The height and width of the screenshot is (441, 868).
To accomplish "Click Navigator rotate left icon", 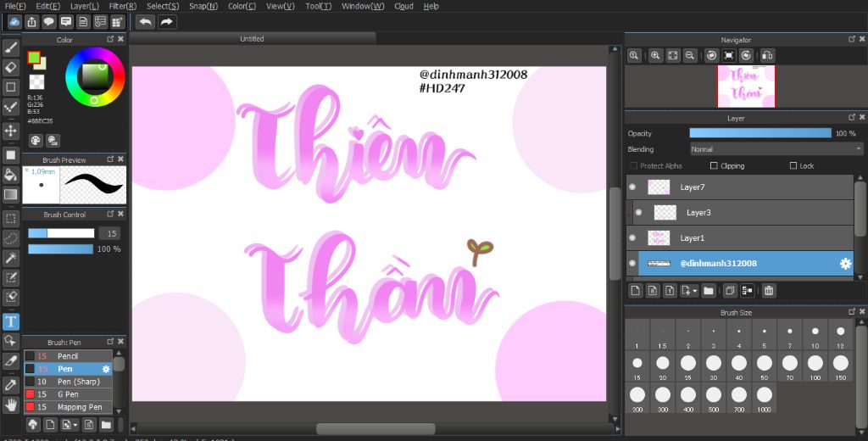I will (712, 55).
